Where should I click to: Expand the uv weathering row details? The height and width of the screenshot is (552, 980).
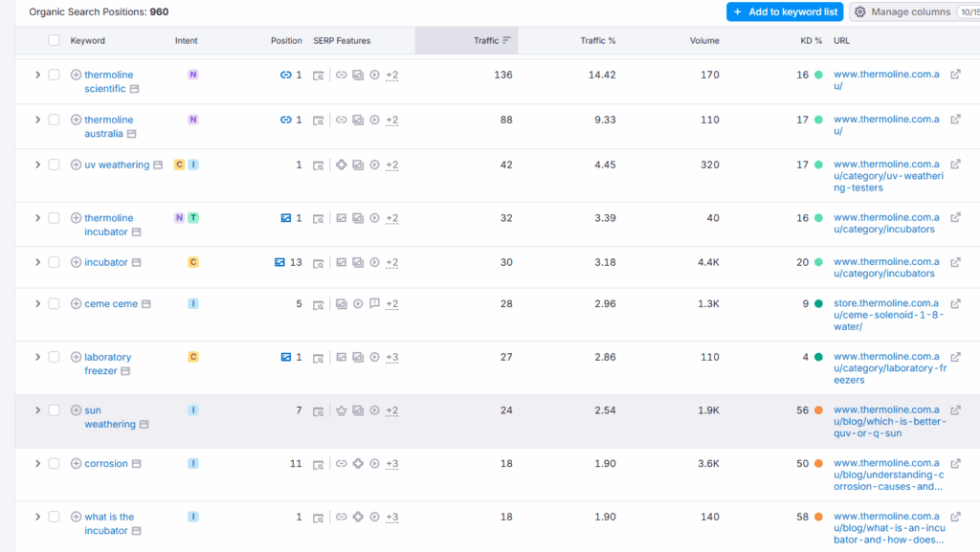37,165
